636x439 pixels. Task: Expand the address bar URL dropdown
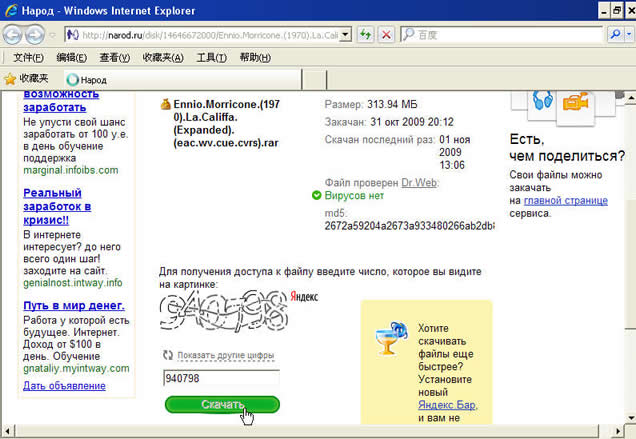346,35
